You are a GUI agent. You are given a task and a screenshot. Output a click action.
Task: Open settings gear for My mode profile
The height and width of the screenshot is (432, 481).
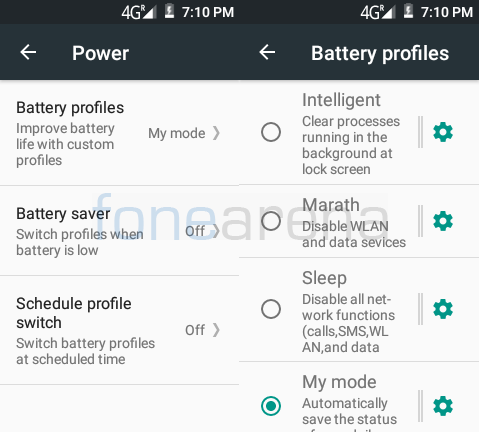(443, 406)
